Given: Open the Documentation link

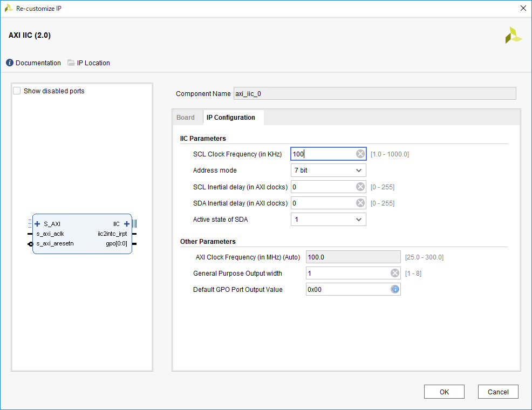Looking at the screenshot, I should click(38, 63).
